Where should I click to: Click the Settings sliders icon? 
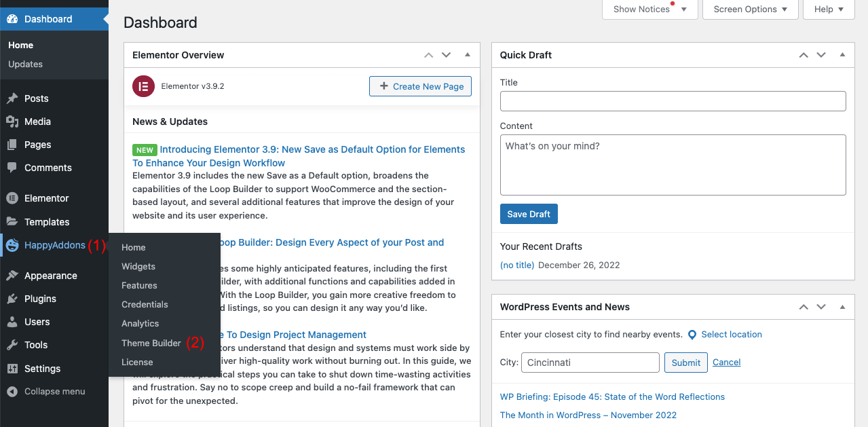tap(12, 369)
